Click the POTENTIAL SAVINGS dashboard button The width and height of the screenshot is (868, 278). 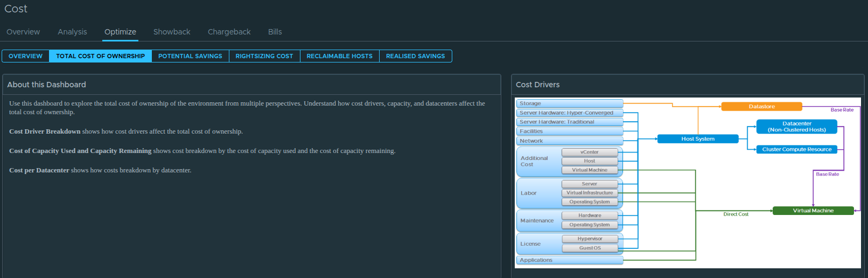tap(190, 56)
